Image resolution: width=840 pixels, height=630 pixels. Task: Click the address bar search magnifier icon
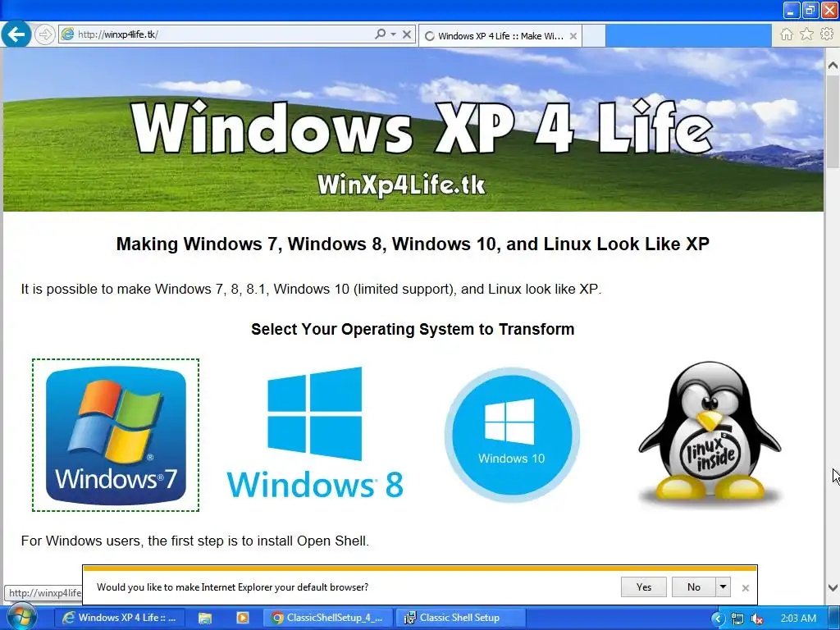pyautogui.click(x=380, y=34)
